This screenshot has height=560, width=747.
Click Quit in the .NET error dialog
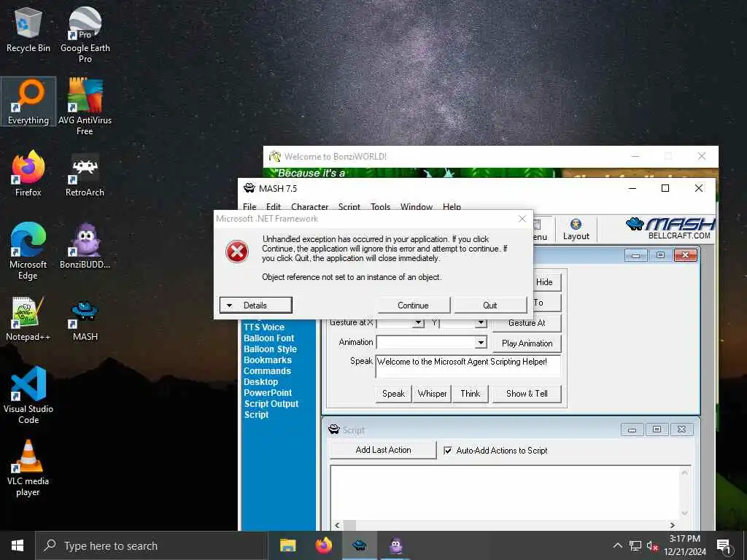point(490,306)
